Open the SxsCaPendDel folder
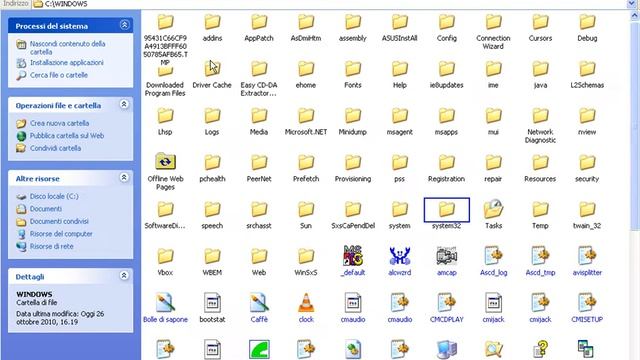Viewport: 640px width, 360px height. click(x=353, y=210)
